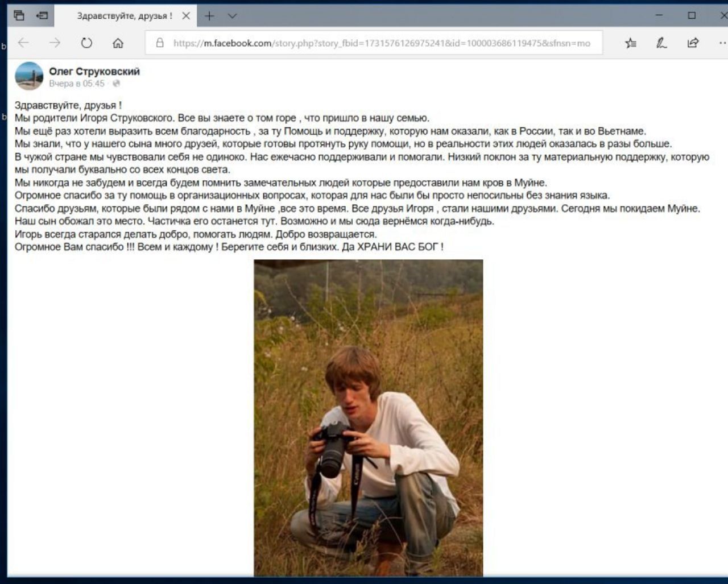Click the browser Back arrow

click(23, 43)
